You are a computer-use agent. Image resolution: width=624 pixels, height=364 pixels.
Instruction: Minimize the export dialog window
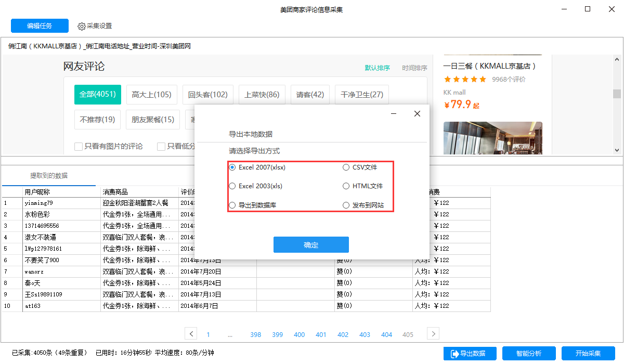coord(394,114)
